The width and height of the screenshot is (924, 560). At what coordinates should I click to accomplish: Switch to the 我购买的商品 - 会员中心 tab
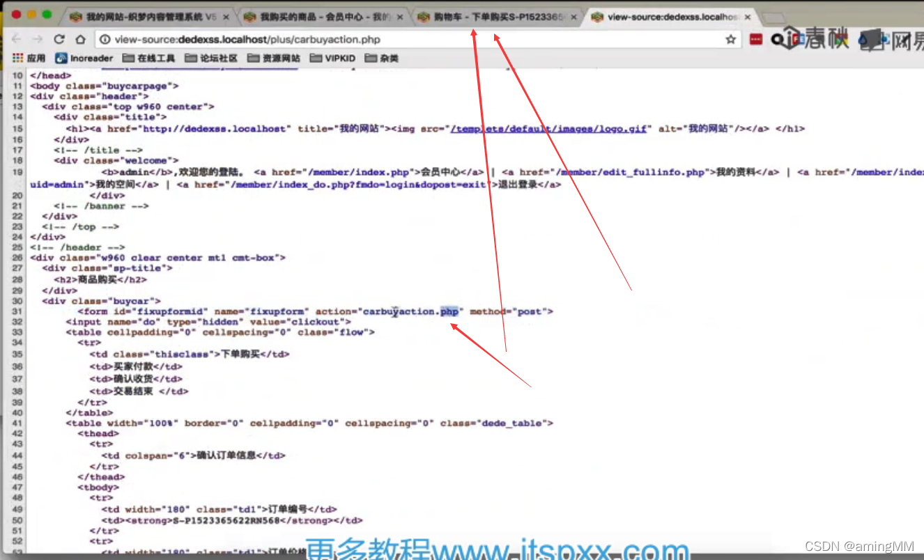point(323,17)
